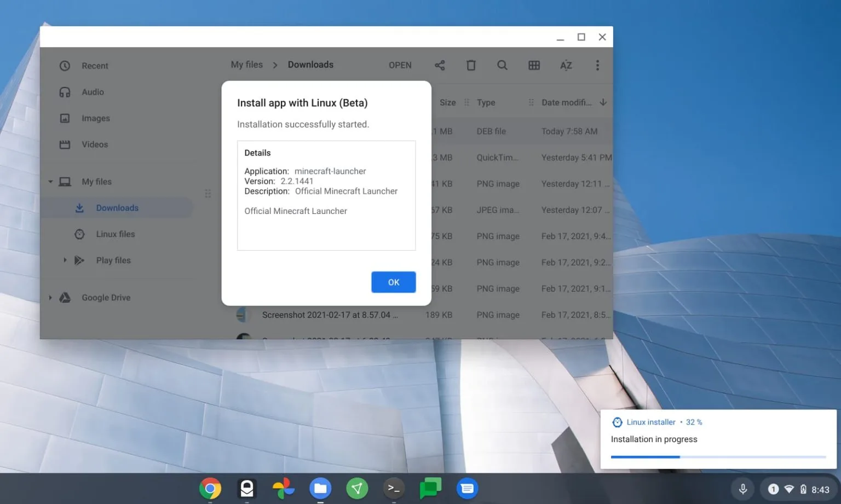Open the Linux installer notification link
841x504 pixels.
pos(652,422)
